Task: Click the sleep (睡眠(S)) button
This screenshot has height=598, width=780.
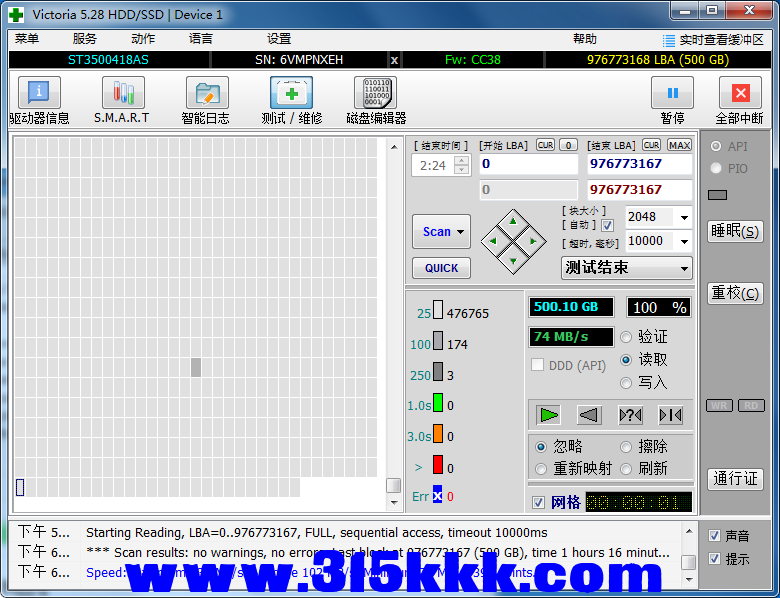Action: point(735,231)
